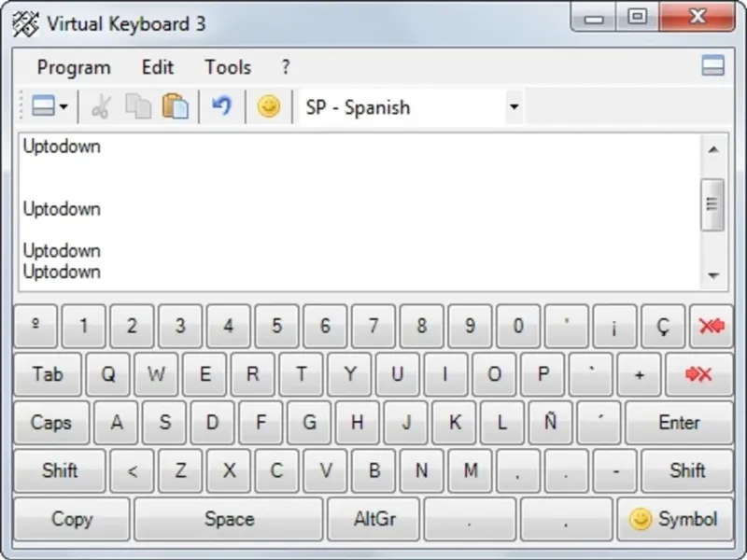The height and width of the screenshot is (560, 747).
Task: Toggle the left Shift key
Action: [x=60, y=470]
